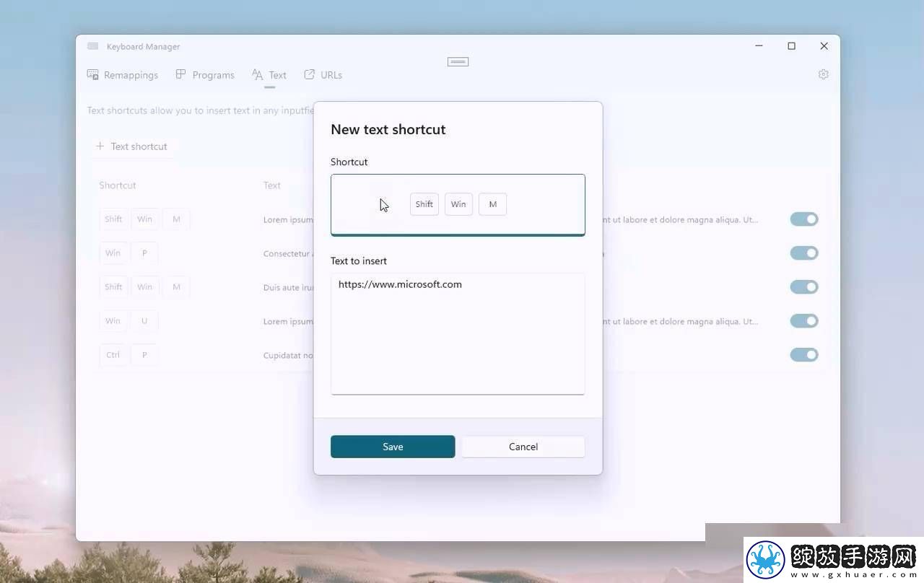Maximize the Keyboard Manager window
Screen dimensions: 924x583
pyautogui.click(x=791, y=46)
